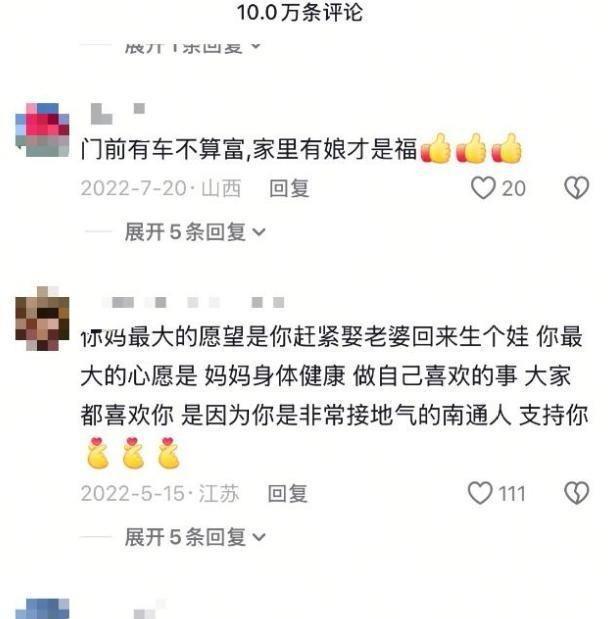The image size is (608, 619).
Task: Dislike the Jiangsu comment via broken heart
Action: pos(577,493)
